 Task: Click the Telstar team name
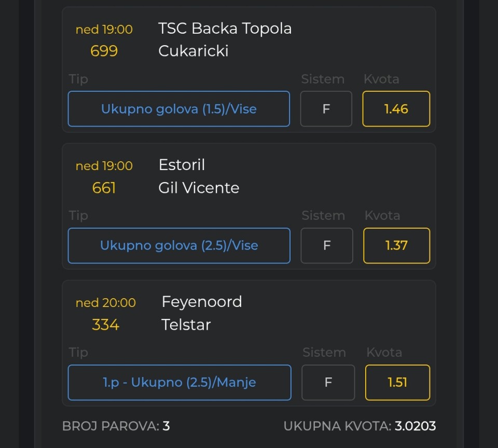pyautogui.click(x=186, y=325)
